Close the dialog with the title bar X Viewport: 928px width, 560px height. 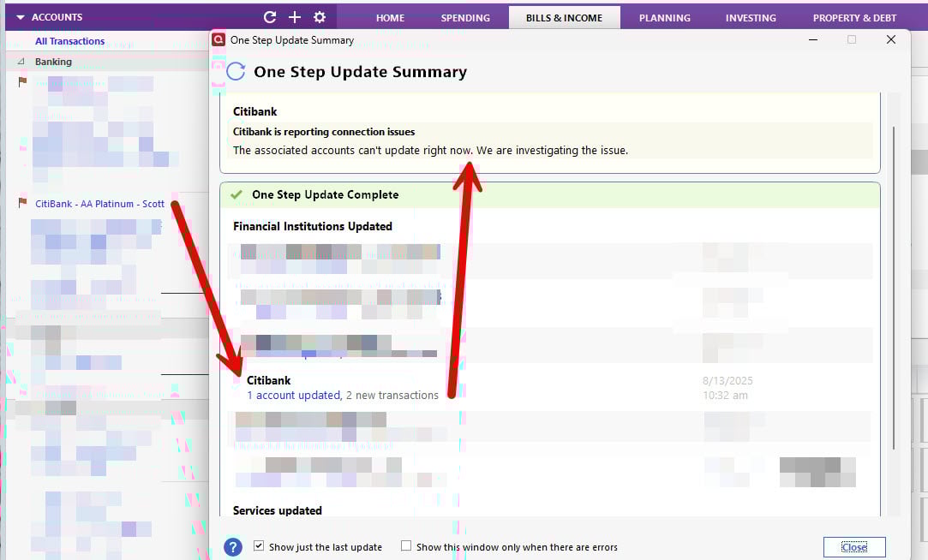pyautogui.click(x=890, y=39)
